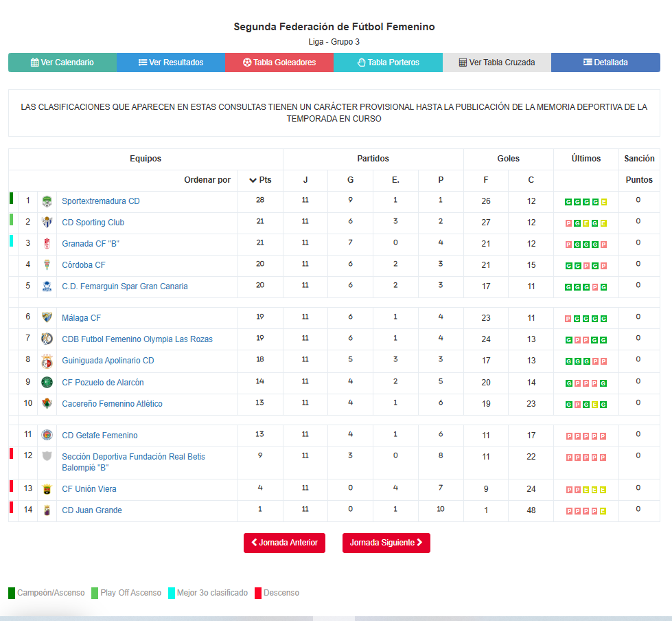Sort by P losses column

(x=441, y=180)
